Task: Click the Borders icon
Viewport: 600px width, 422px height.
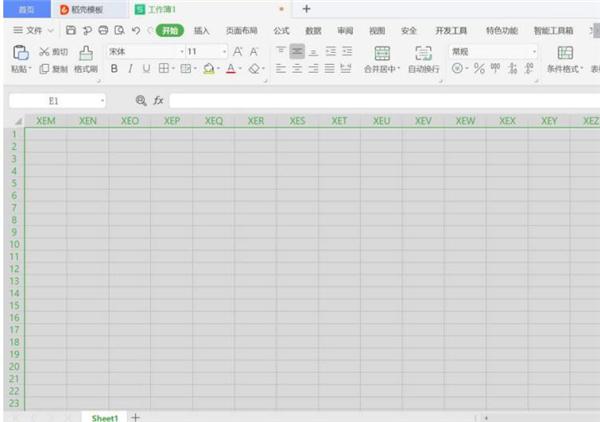Action: tap(163, 68)
